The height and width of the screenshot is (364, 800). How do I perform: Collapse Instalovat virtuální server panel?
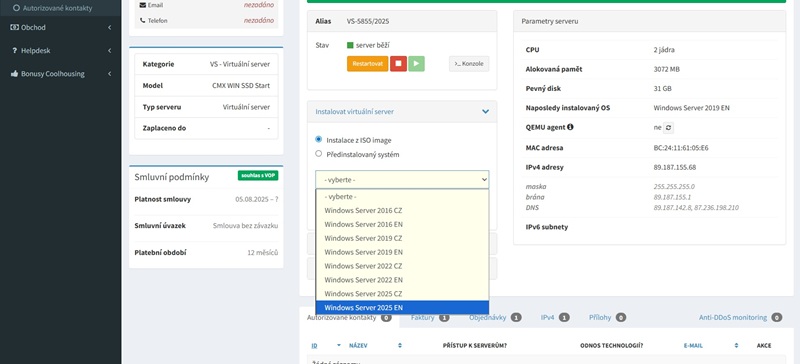coord(485,111)
